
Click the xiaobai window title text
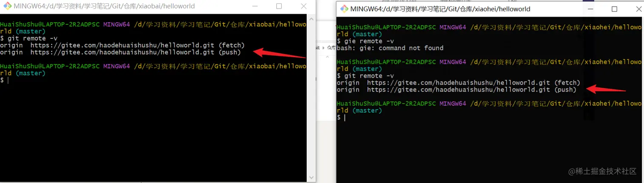104,6
